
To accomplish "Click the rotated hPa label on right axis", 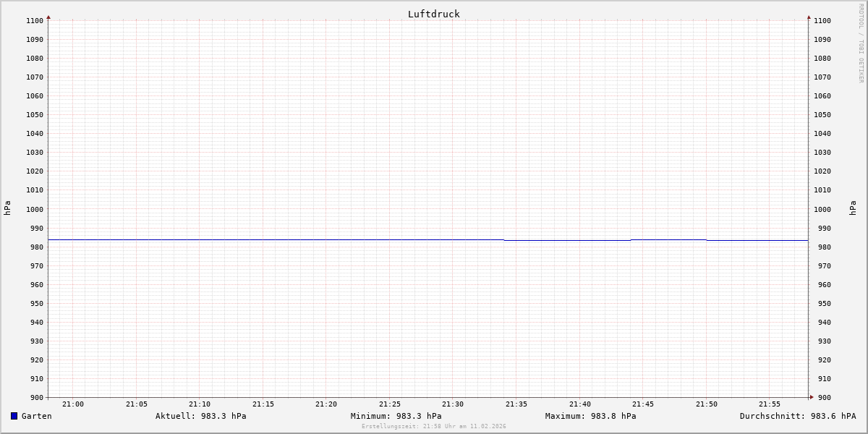I will tap(853, 208).
